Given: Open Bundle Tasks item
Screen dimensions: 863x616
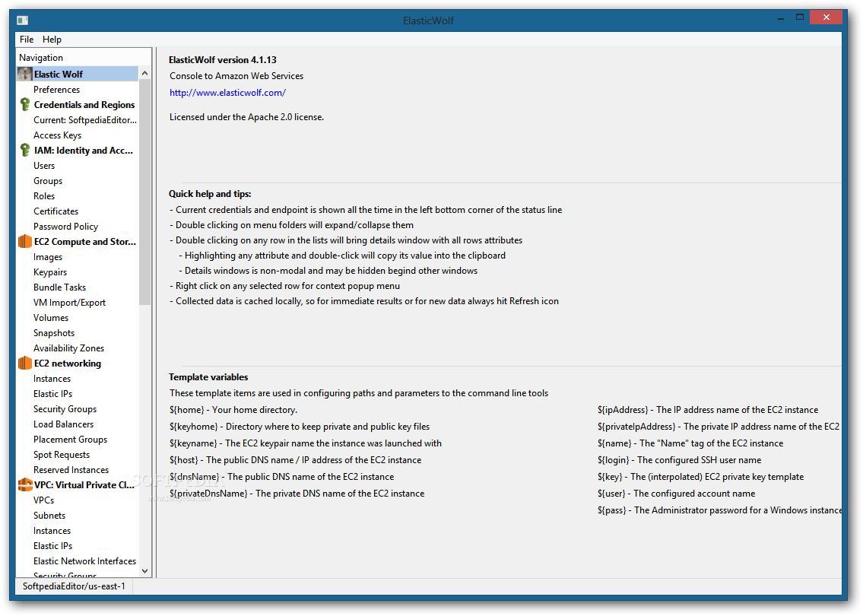Looking at the screenshot, I should click(59, 287).
